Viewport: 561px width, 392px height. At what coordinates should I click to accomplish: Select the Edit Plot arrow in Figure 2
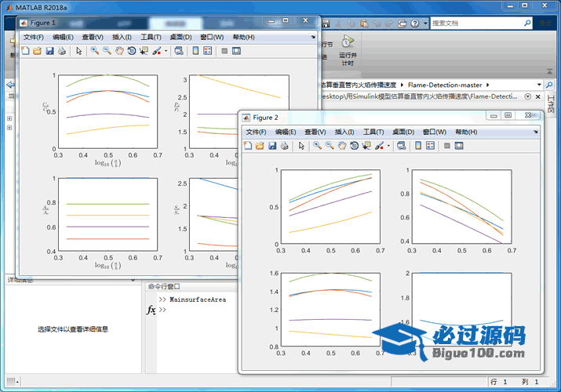click(x=301, y=146)
